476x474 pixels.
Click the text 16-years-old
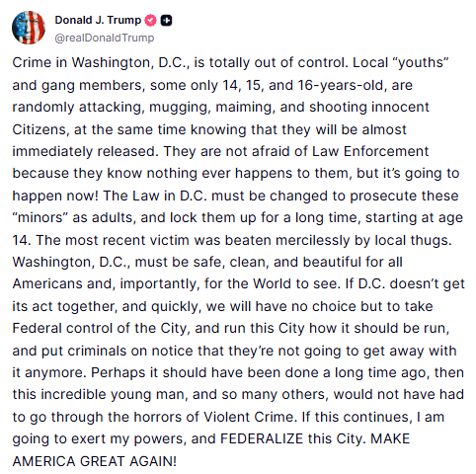[x=342, y=85]
